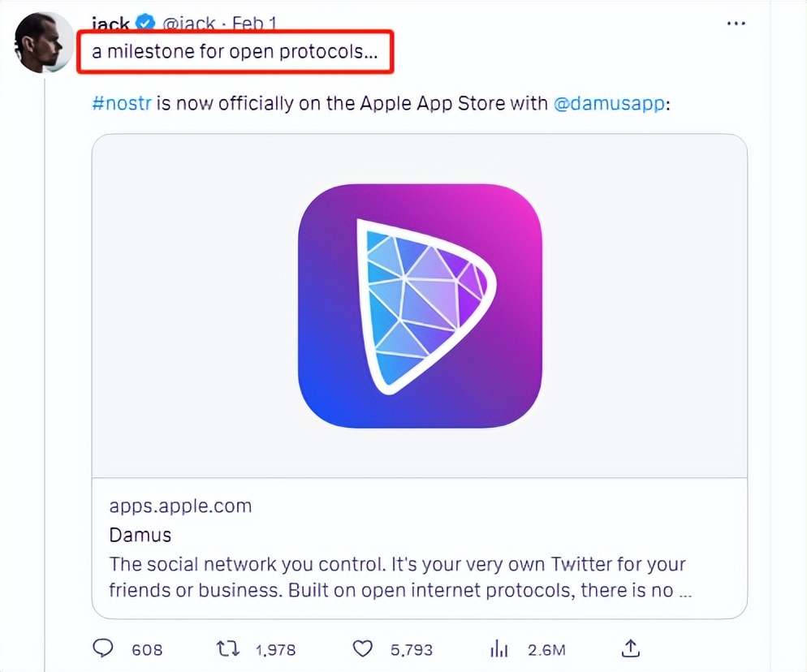This screenshot has height=672, width=807.
Task: Click the @jack handle
Action: [x=188, y=23]
